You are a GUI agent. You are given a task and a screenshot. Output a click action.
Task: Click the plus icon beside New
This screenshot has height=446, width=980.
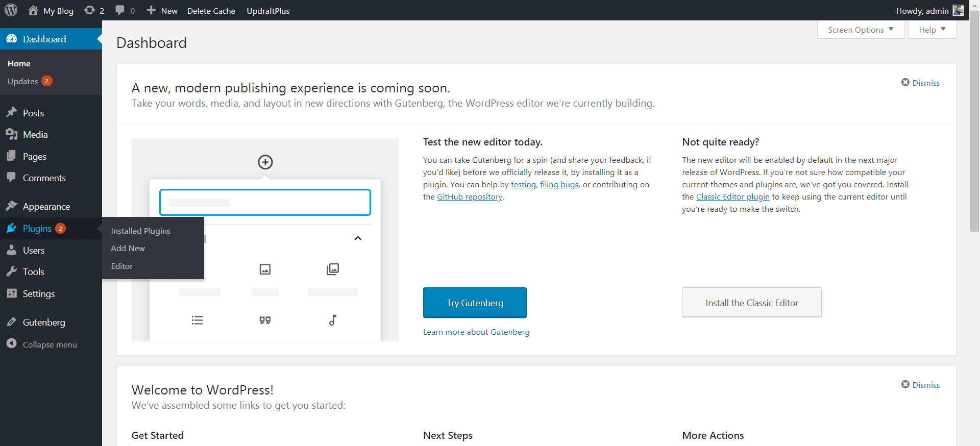click(x=151, y=10)
